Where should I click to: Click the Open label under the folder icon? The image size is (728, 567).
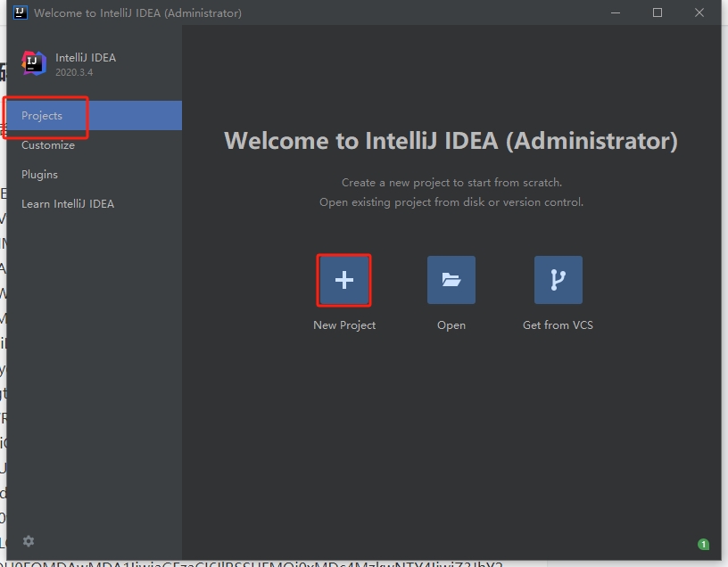(x=451, y=325)
